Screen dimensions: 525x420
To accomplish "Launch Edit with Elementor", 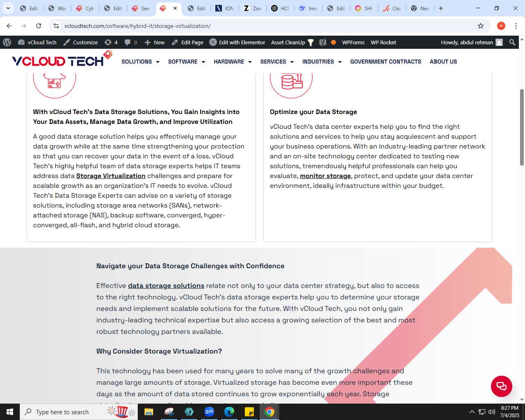I will point(237,42).
